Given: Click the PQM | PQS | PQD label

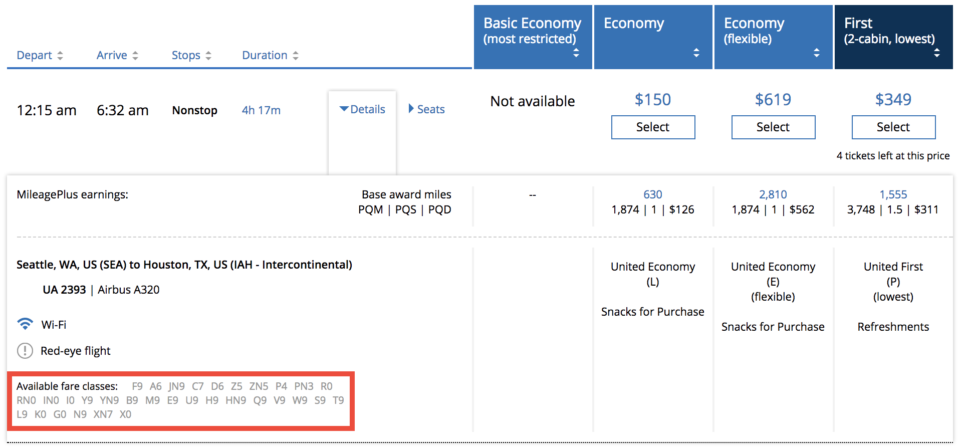Looking at the screenshot, I should pos(405,209).
